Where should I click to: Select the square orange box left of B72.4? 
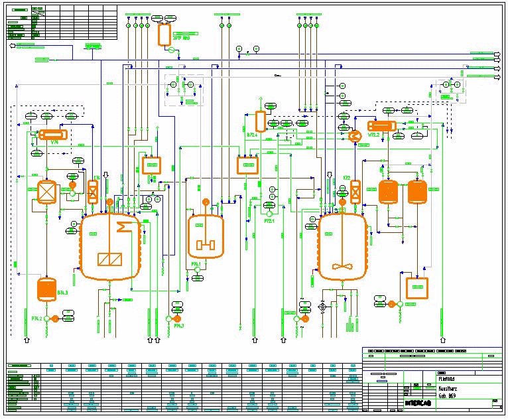(247, 165)
